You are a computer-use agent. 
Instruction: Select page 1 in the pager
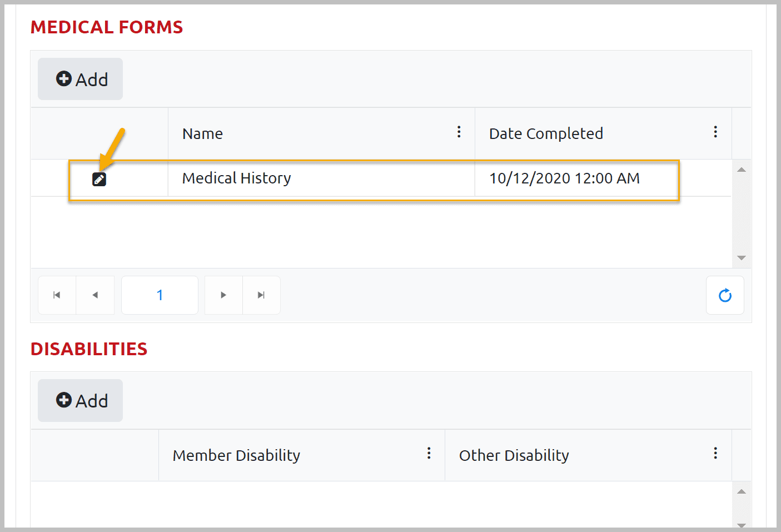[160, 295]
